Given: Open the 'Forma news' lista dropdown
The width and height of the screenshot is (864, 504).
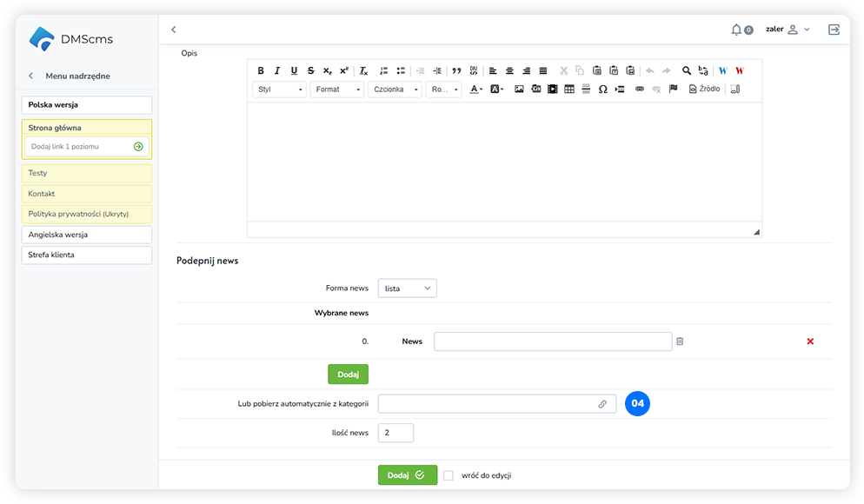Looking at the screenshot, I should [x=408, y=288].
